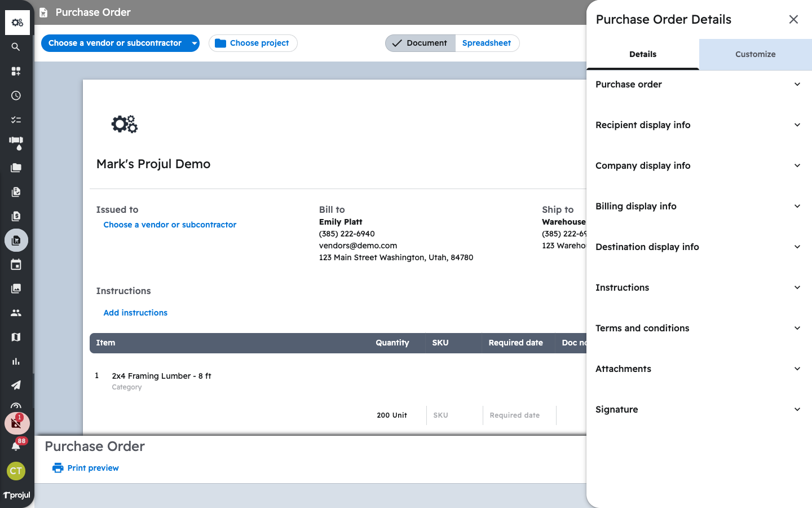Select the Details tab

[643, 54]
